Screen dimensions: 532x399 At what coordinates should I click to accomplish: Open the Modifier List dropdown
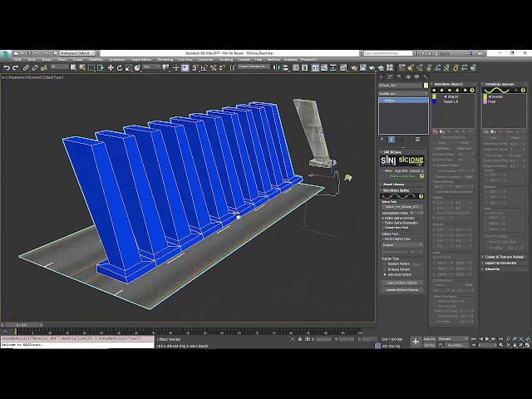coord(402,93)
